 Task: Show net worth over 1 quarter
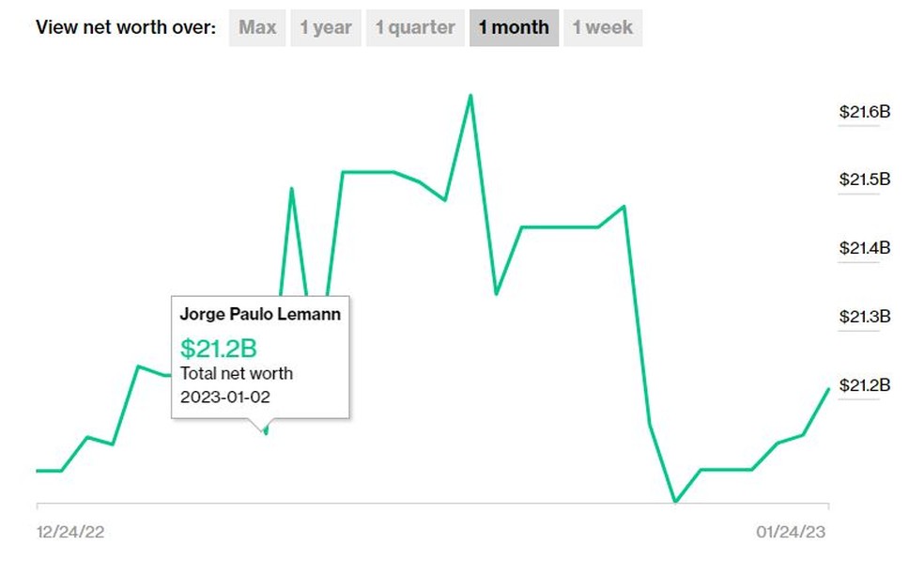[415, 28]
